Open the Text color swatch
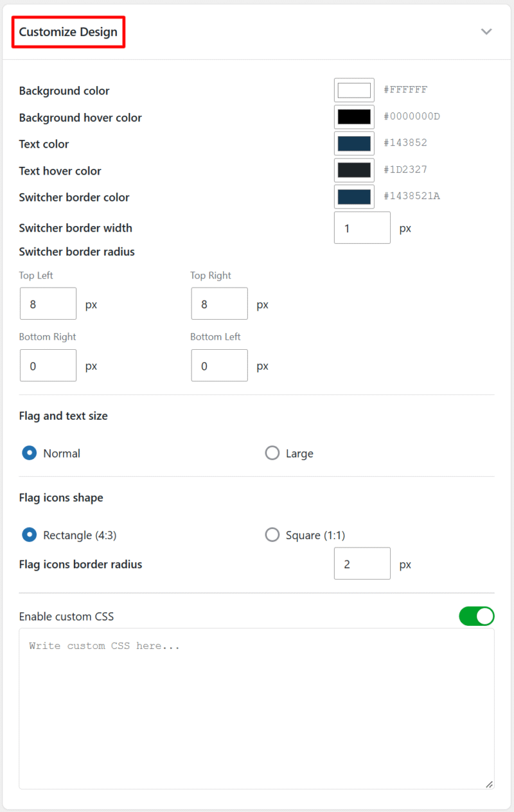 tap(354, 143)
